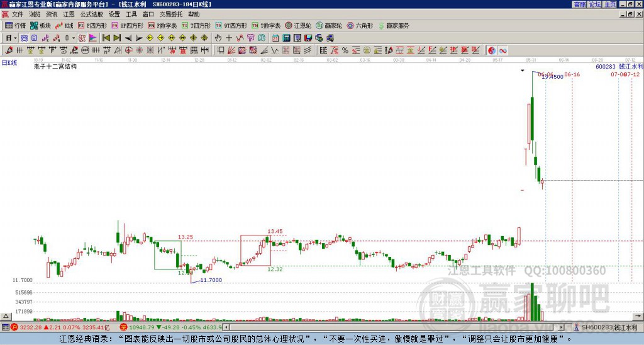Screen dimensions: 644x345
Task: Click the 600283 钱江水利 stock label
Action: 619,66
